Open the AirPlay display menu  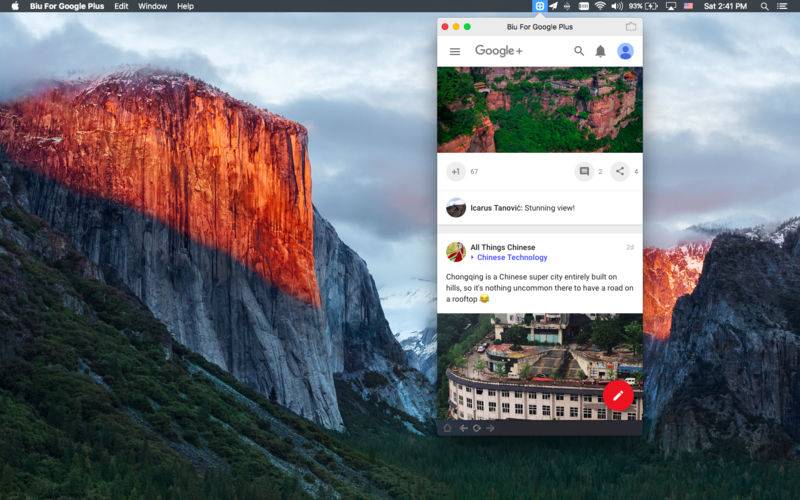(671, 6)
